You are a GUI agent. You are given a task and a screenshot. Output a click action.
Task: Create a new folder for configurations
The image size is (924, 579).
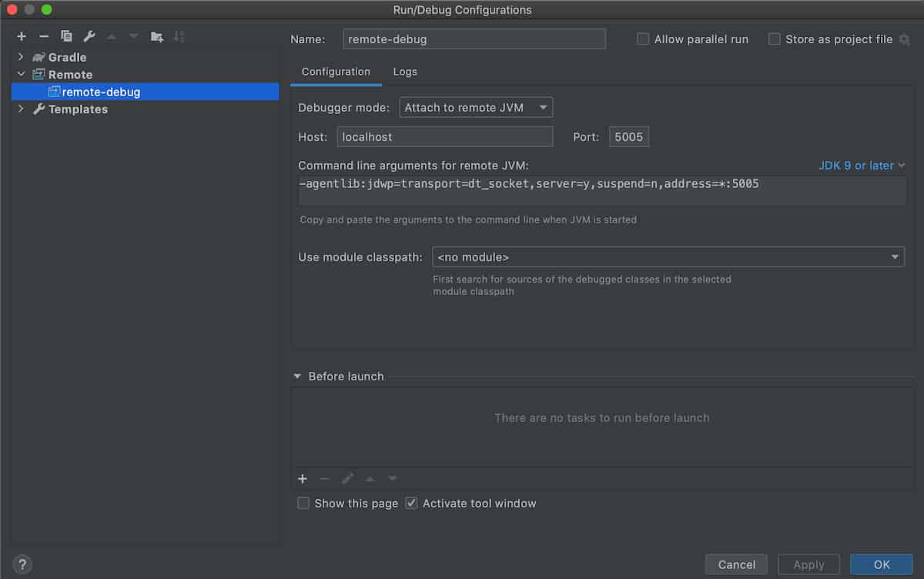pos(156,36)
